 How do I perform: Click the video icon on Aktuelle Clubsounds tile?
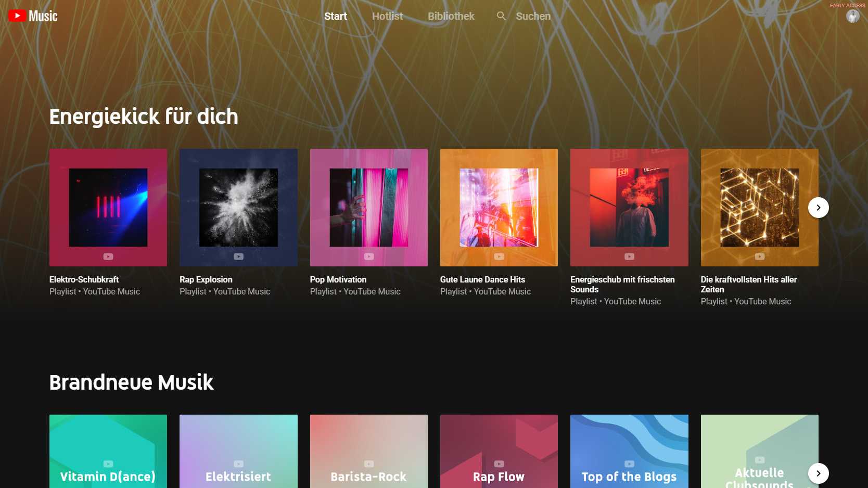click(760, 460)
